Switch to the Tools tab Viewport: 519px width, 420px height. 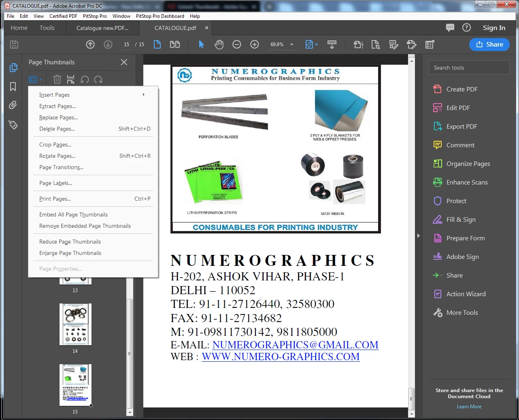(47, 28)
